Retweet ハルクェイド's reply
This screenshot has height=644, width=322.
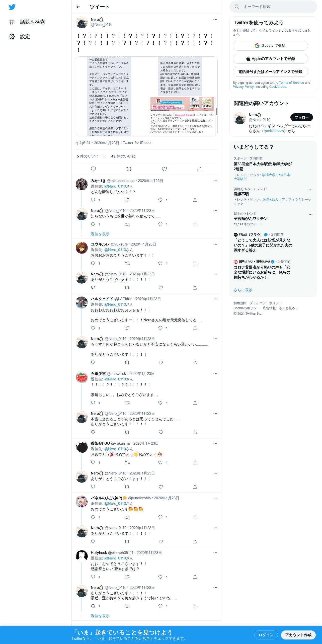click(127, 328)
